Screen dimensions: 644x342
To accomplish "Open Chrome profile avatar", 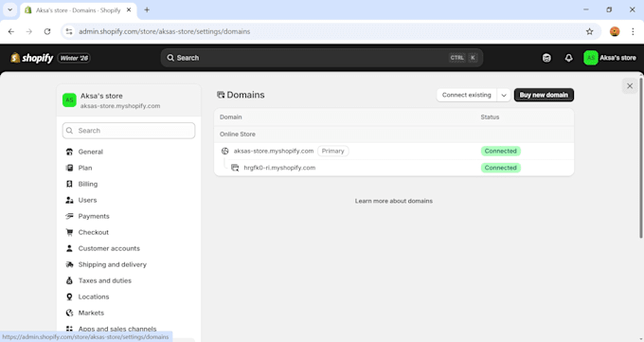I will (615, 31).
